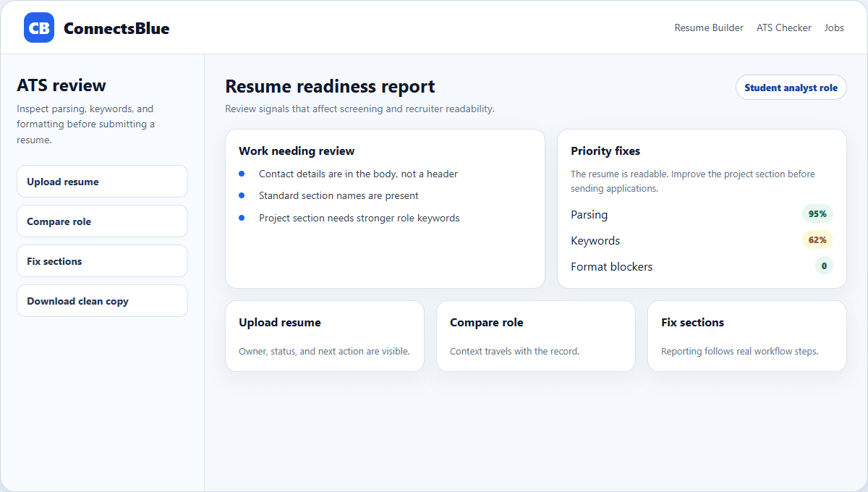
Task: Select Compare role in the sidebar
Action: click(x=102, y=221)
